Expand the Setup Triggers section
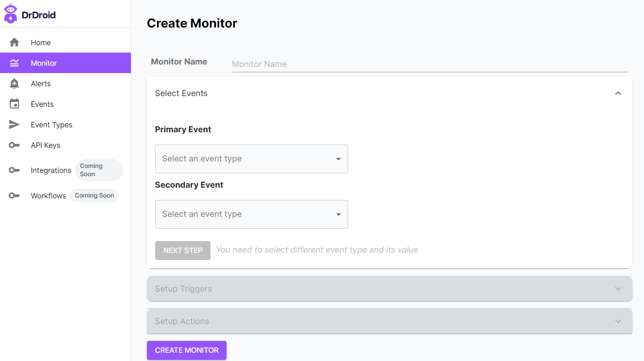This screenshot has height=361, width=644. click(389, 289)
